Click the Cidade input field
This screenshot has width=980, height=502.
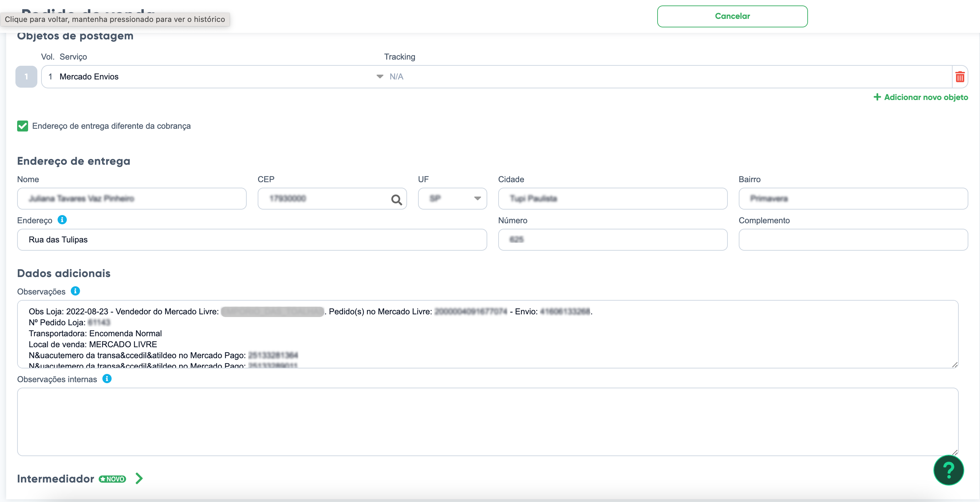(613, 199)
